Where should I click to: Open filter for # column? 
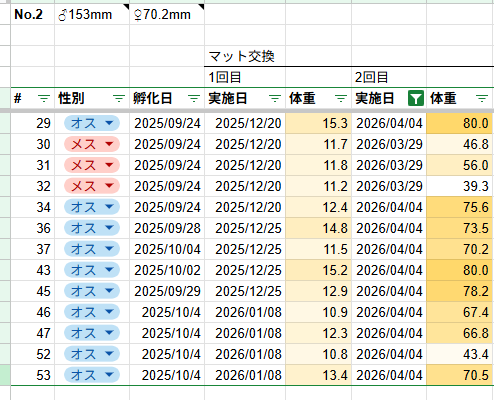tap(44, 98)
